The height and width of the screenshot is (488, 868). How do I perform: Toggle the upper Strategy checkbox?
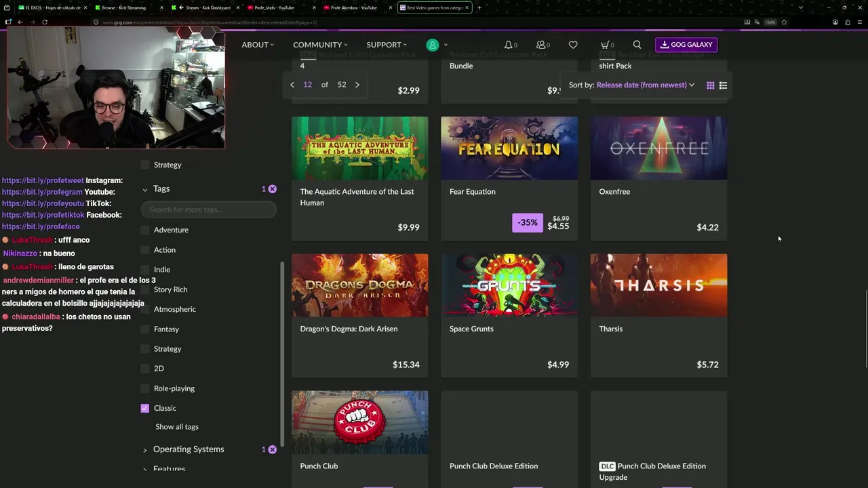(144, 165)
